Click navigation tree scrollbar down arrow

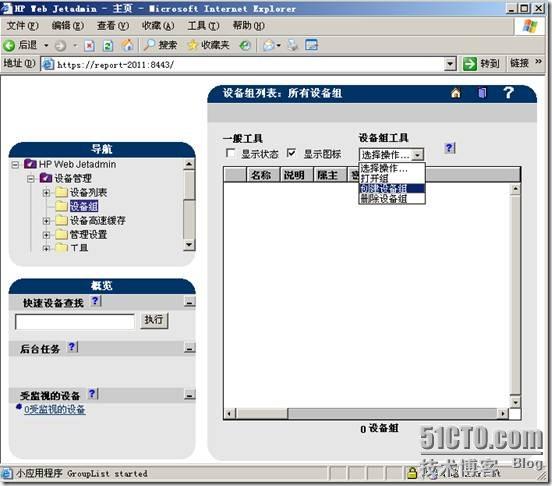[x=189, y=245]
